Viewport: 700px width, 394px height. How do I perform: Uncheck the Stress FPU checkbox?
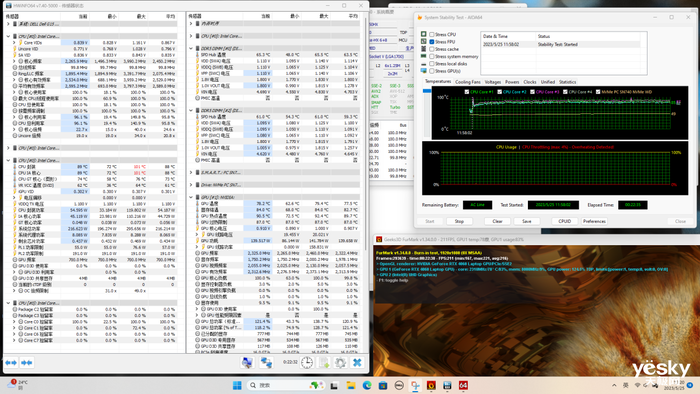(x=432, y=41)
